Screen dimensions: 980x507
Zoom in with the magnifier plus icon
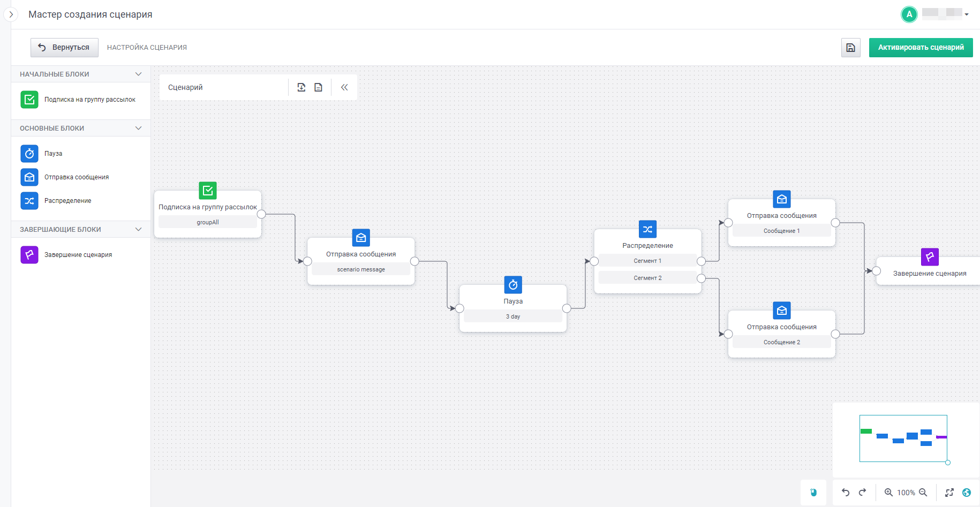click(x=888, y=493)
